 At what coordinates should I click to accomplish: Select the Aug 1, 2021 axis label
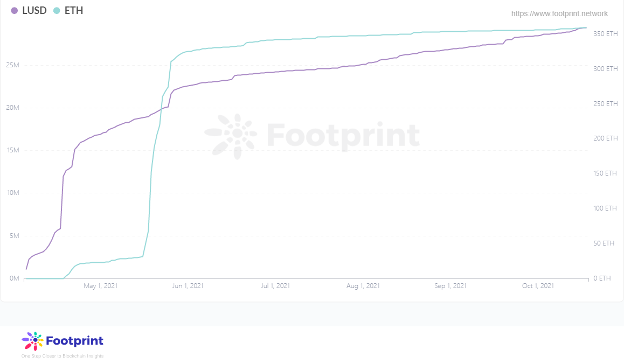[363, 285]
